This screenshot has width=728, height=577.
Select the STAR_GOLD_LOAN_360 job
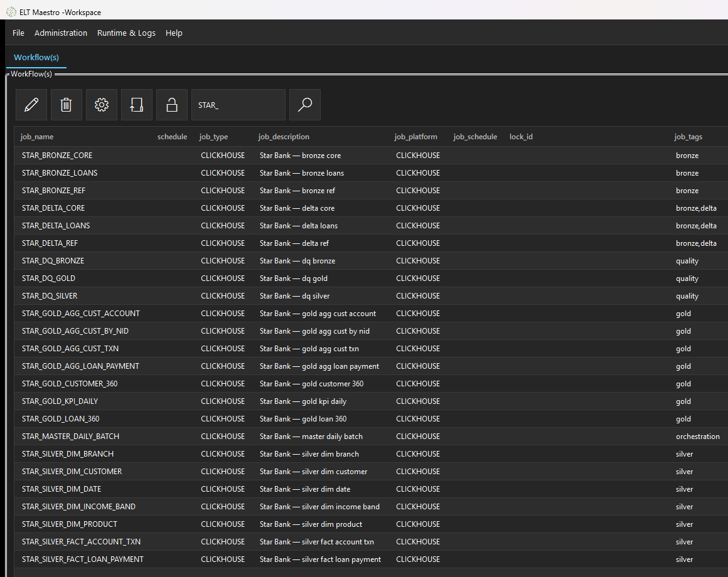(x=60, y=419)
